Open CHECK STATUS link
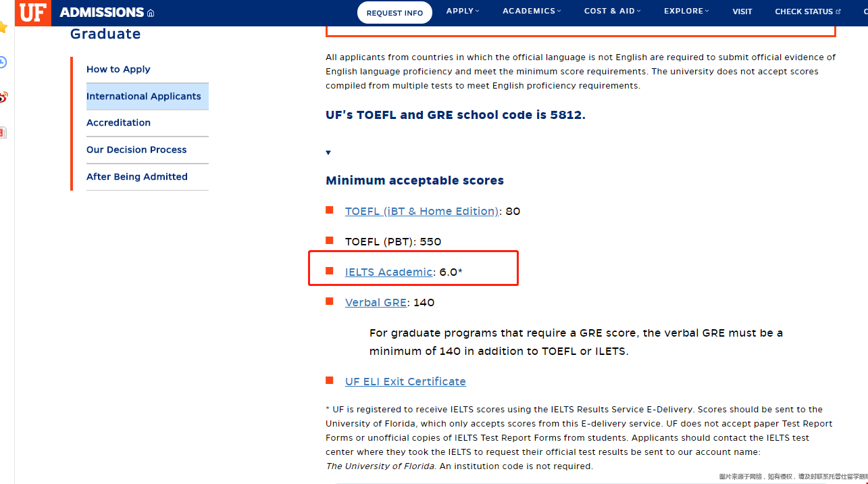Screen dimensions: 868x484 (x=808, y=11)
